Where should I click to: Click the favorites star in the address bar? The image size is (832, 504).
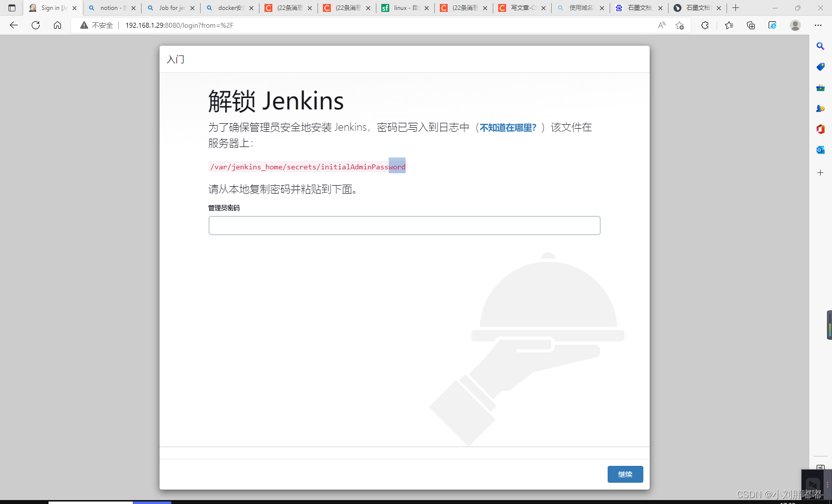[679, 25]
